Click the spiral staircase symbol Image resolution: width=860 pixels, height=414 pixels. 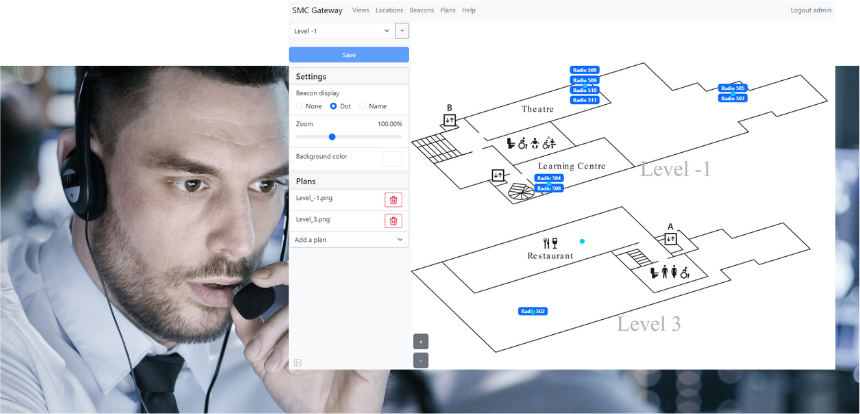click(521, 191)
